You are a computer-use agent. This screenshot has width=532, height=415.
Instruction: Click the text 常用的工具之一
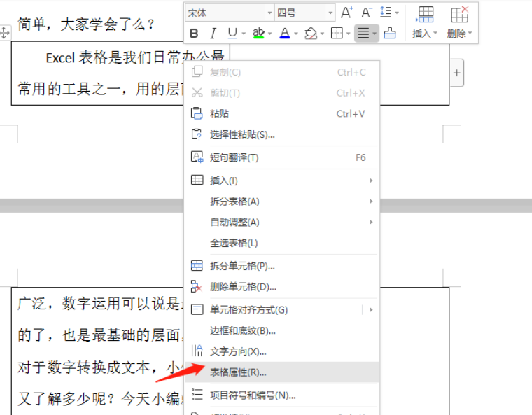(69, 89)
